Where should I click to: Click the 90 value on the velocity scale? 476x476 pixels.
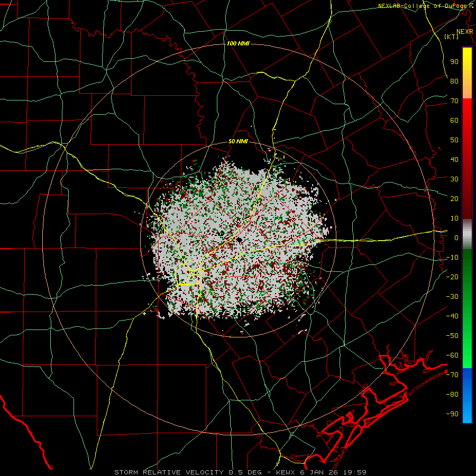454,62
